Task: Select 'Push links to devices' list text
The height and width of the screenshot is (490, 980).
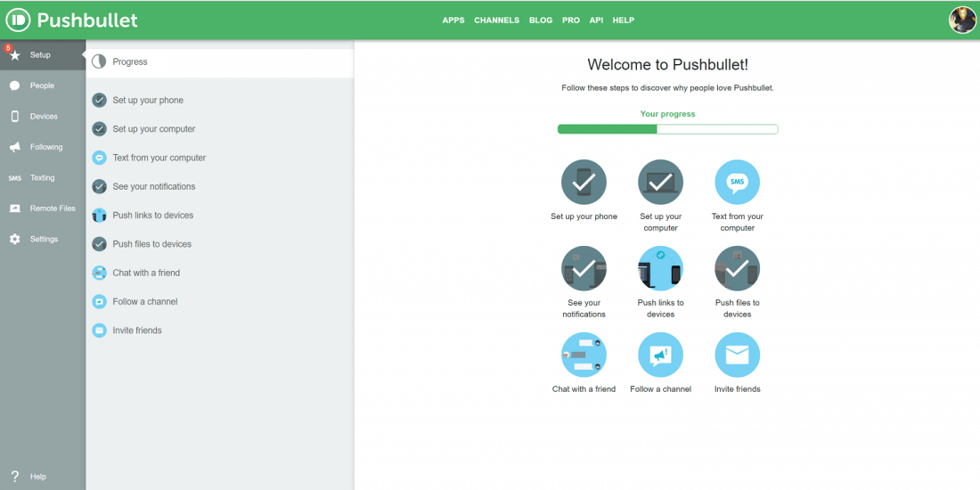Action: tap(153, 215)
